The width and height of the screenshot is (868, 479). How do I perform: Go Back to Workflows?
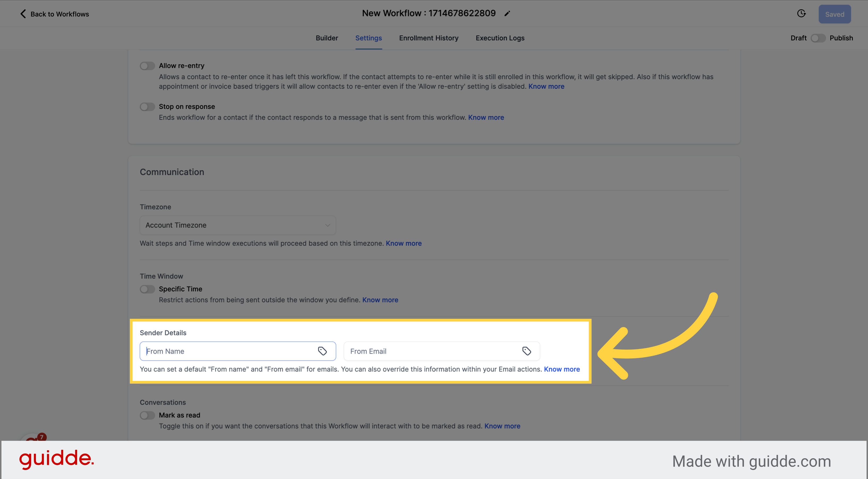click(60, 14)
